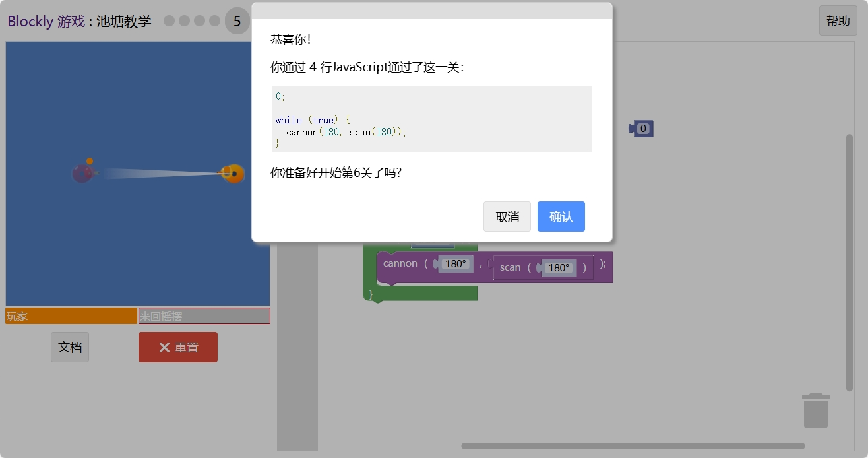The image size is (868, 458).
Task: Click the trash can icon
Action: (x=816, y=410)
